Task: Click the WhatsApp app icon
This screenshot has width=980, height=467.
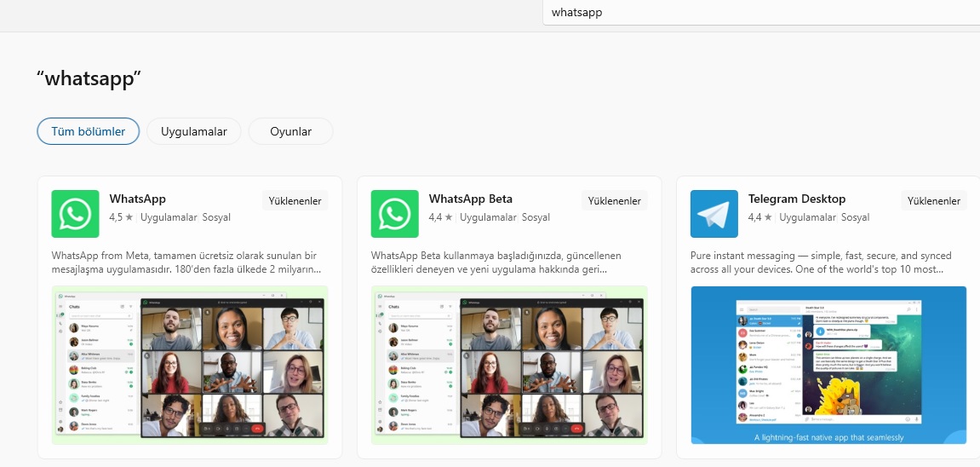Action: tap(75, 214)
